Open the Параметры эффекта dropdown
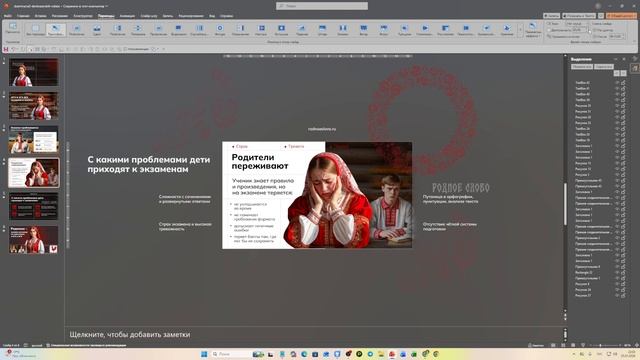This screenshot has height=360, width=640. click(533, 30)
